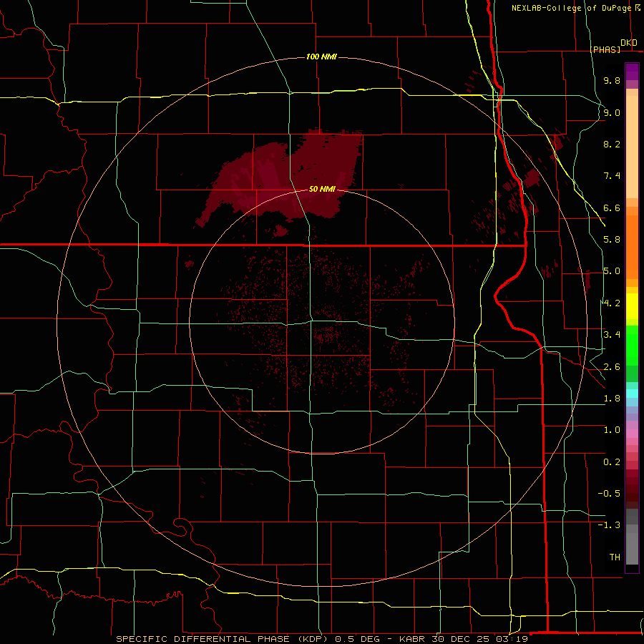Click the 0.2 scale label
Image resolution: width=644 pixels, height=644 pixels.
pos(612,462)
